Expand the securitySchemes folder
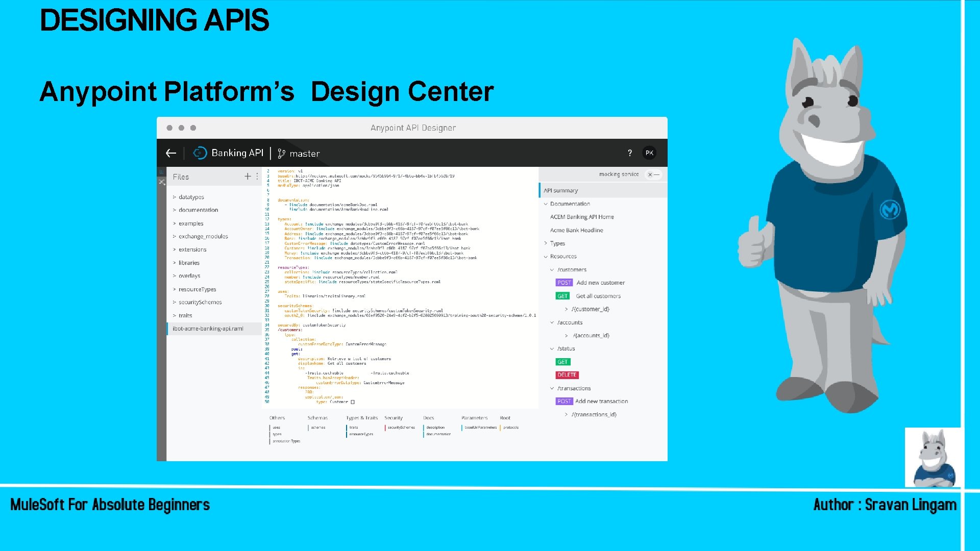Screen dimensions: 980x551 [197, 302]
